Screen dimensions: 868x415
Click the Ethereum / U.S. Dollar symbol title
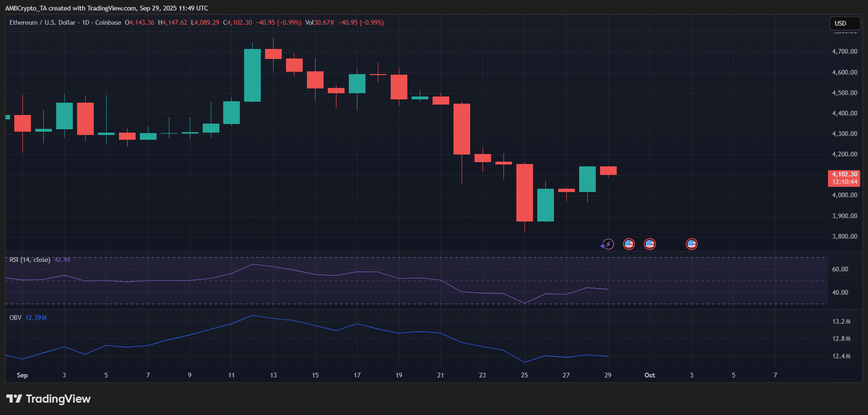[42, 22]
